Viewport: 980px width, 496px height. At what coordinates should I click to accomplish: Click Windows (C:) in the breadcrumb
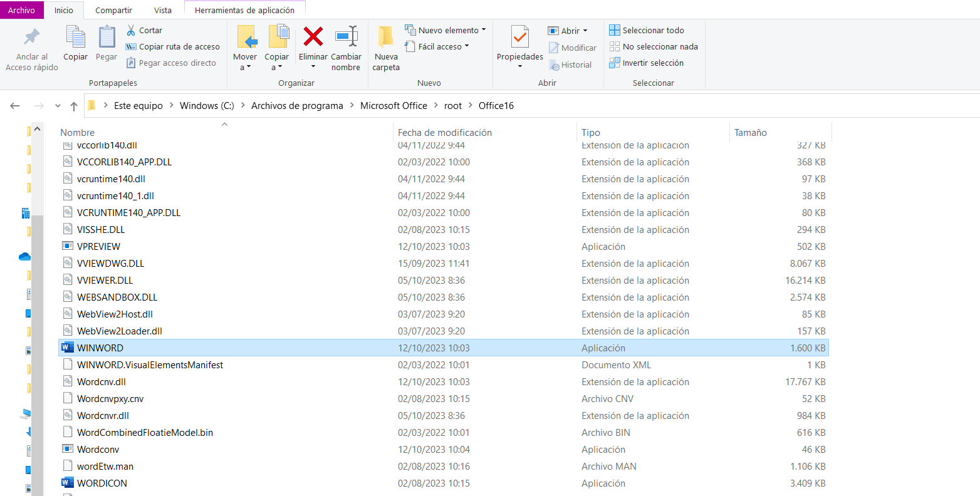coord(207,105)
